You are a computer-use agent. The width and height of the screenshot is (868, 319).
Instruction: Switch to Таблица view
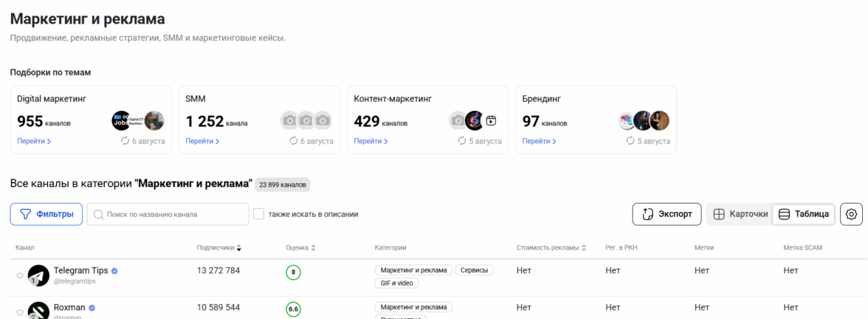pos(803,214)
